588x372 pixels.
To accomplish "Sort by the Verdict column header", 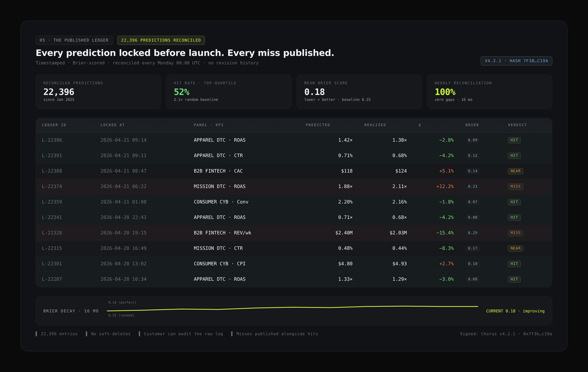I will 517,125.
